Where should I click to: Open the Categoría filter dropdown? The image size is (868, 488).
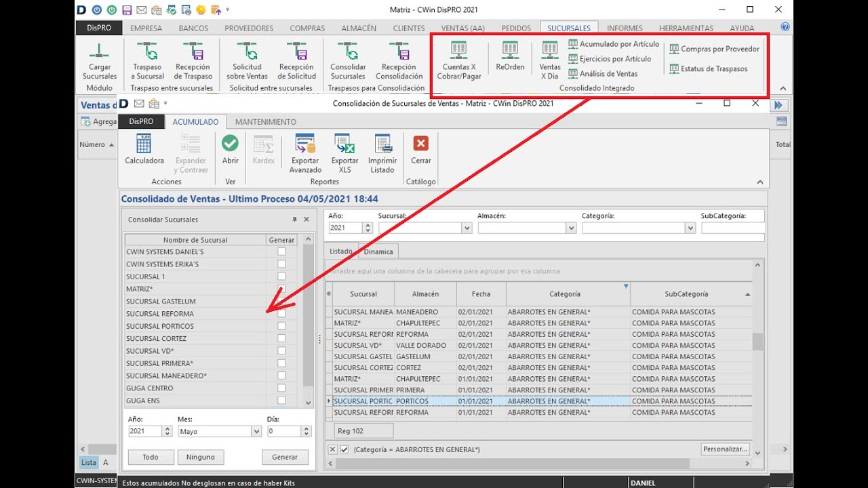pyautogui.click(x=690, y=228)
